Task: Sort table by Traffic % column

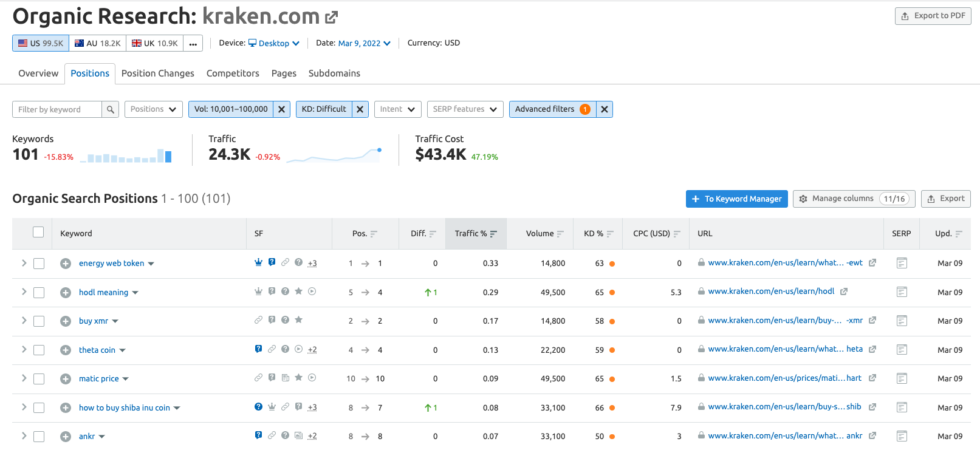Action: tap(476, 234)
